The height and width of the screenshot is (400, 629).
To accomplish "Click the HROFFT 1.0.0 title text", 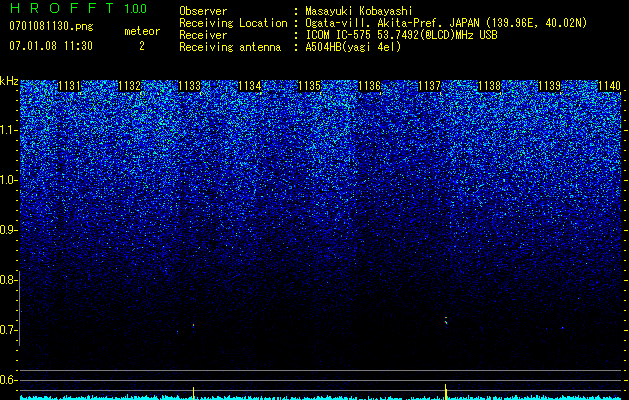I will [x=78, y=8].
